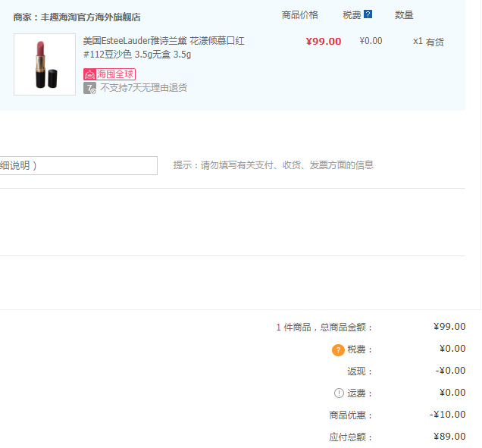Select merchant name 丰趣海淘官方海外旗舰店
Screen dimensions: 482x448
click(x=91, y=17)
